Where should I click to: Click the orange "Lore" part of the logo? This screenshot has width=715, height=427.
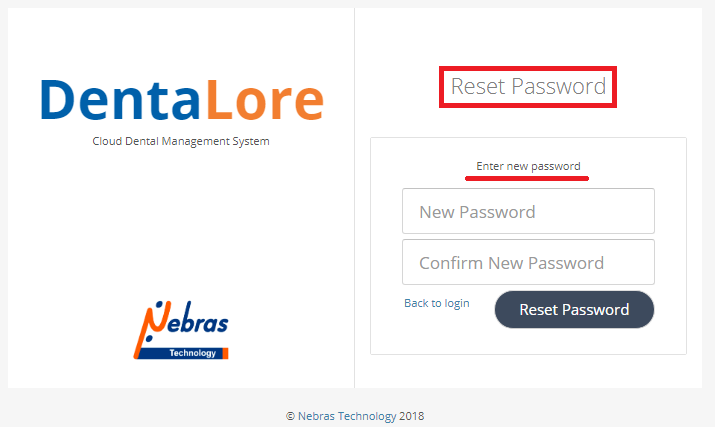[264, 101]
